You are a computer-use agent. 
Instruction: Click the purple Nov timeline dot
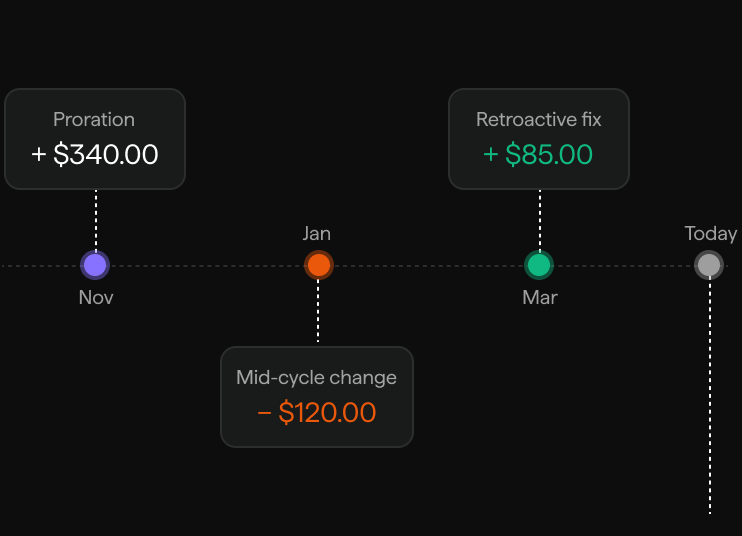[x=95, y=265]
